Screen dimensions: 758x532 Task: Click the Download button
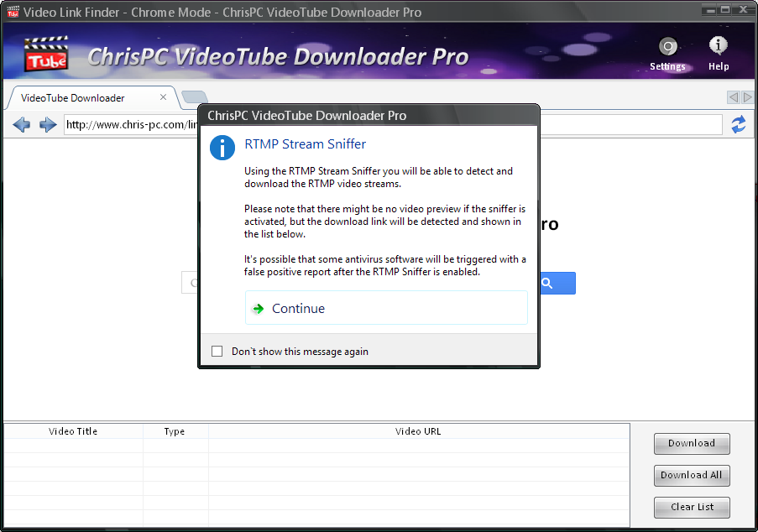(692, 444)
